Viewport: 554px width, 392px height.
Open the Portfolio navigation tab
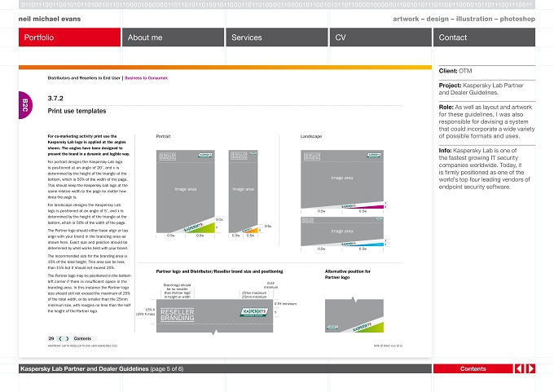69,37
